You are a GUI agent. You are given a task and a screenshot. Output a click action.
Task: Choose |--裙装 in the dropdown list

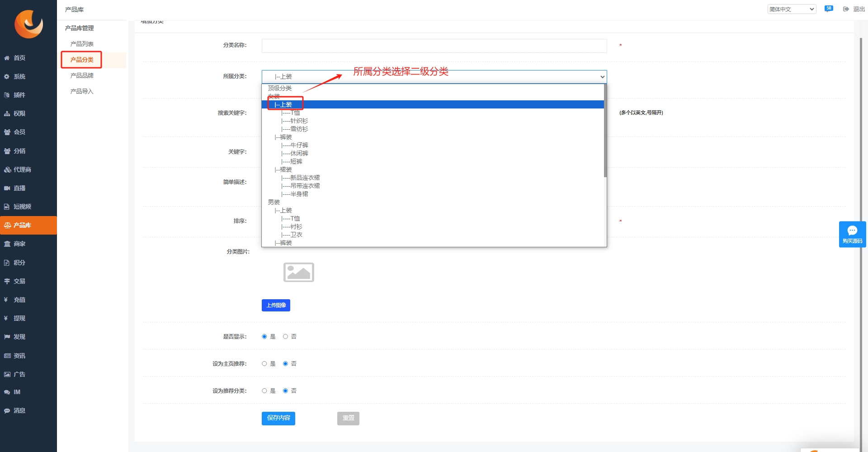[x=433, y=169]
